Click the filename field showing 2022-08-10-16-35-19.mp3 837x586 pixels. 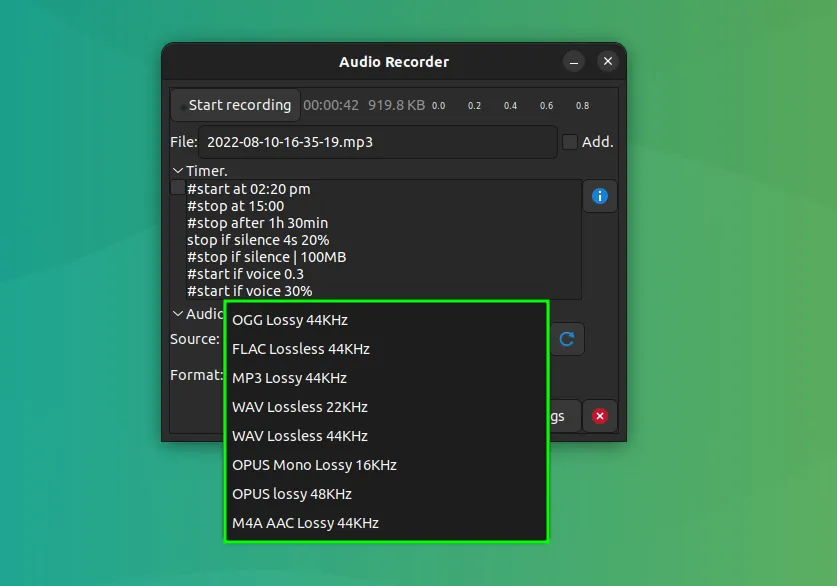click(x=380, y=142)
